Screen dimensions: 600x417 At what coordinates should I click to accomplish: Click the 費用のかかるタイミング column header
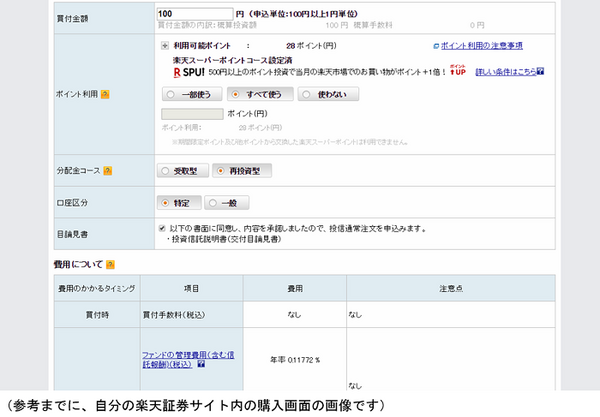coord(97,288)
